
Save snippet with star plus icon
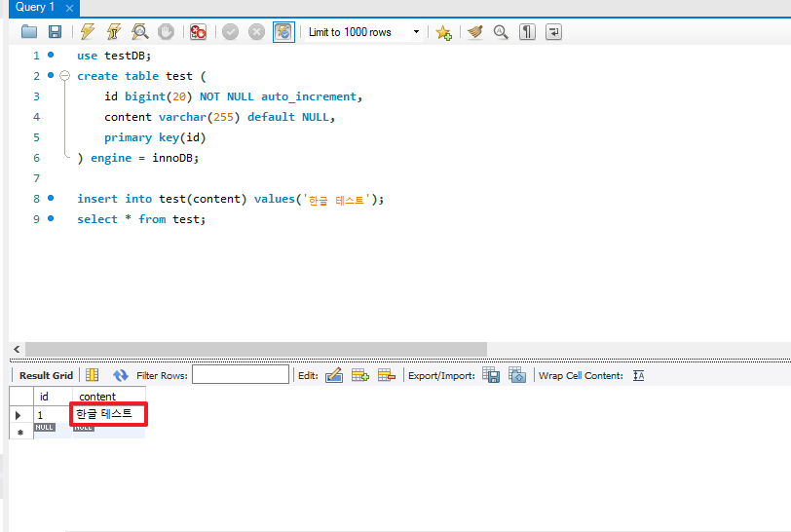click(x=443, y=32)
